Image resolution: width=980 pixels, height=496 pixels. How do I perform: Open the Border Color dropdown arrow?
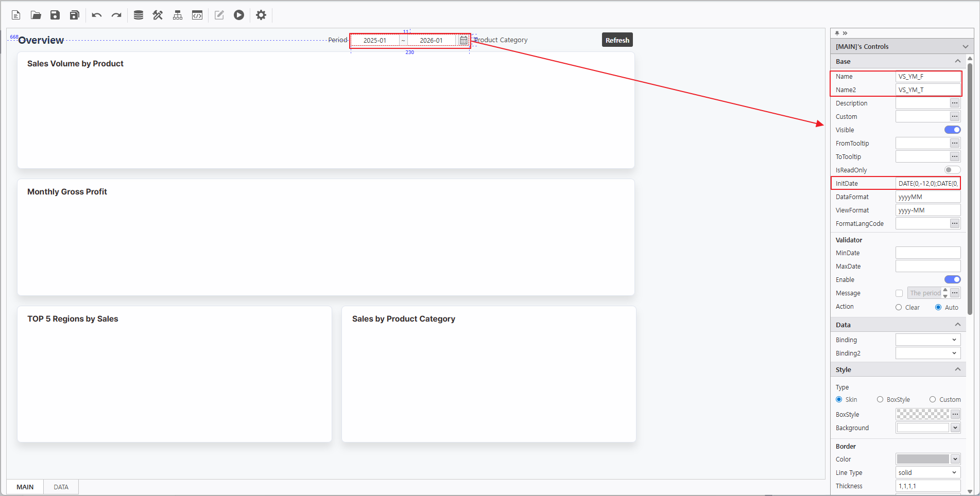pos(955,459)
